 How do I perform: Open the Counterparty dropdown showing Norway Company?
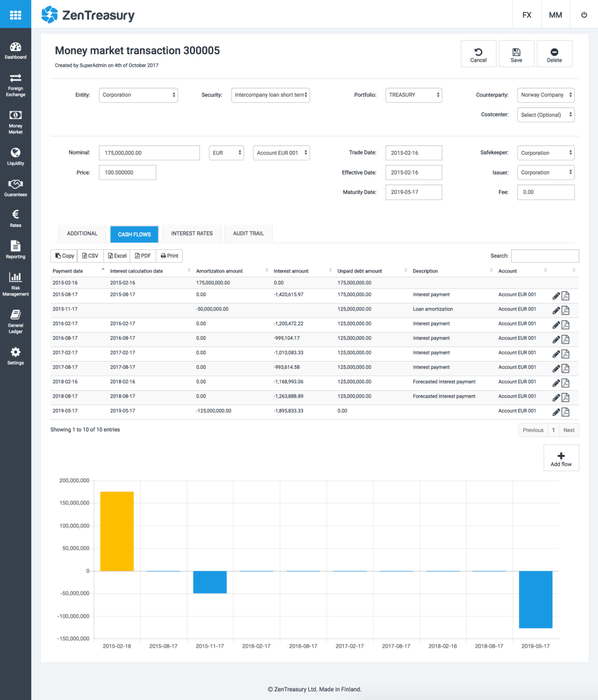[546, 95]
